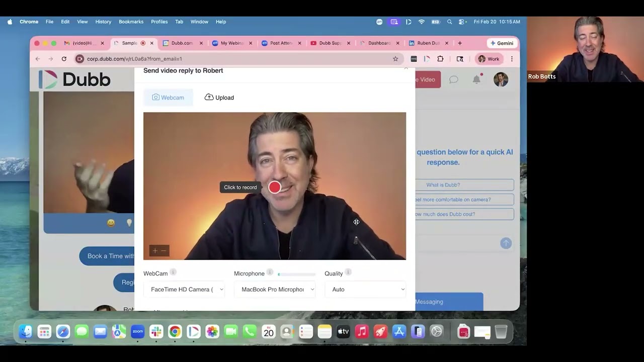Click the address bar URL
This screenshot has height=362, width=644.
coord(134,59)
